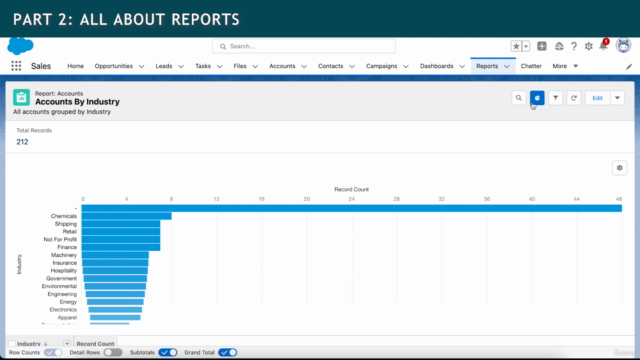Click the Edit report button
Image resolution: width=640 pixels, height=360 pixels.
pos(597,98)
